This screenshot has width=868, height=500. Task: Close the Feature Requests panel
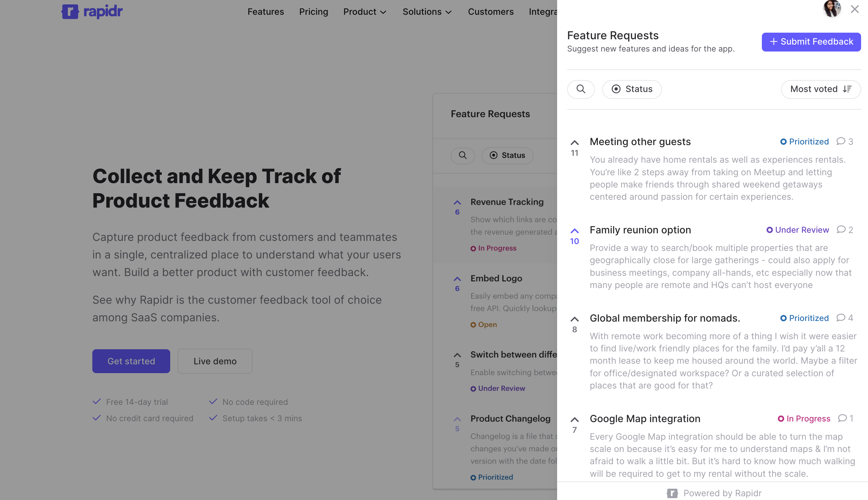[x=854, y=9]
